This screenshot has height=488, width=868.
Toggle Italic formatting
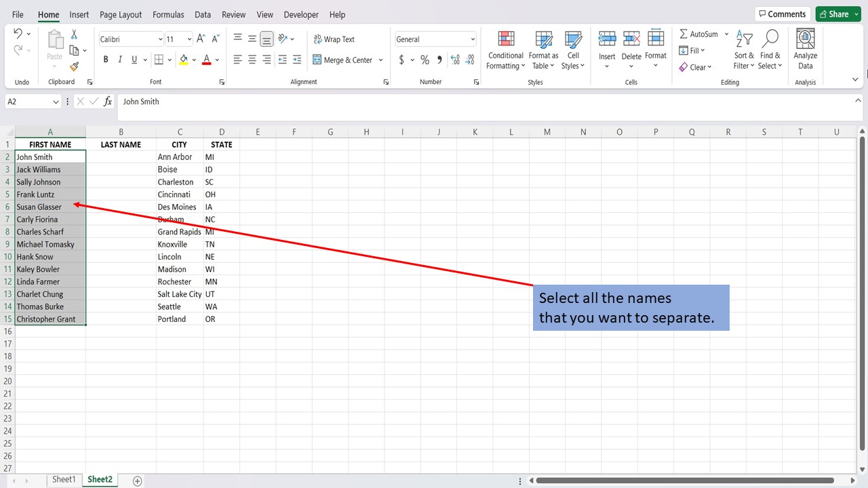(120, 60)
